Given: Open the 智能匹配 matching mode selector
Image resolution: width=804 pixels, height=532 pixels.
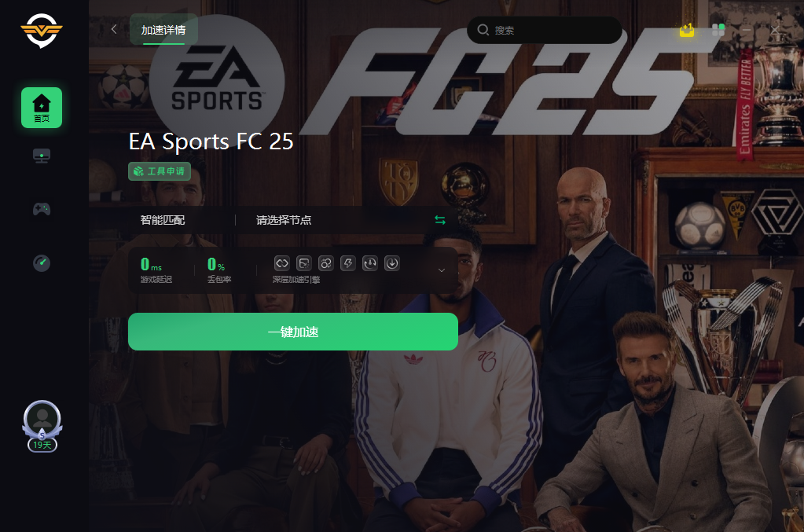Looking at the screenshot, I should 163,220.
